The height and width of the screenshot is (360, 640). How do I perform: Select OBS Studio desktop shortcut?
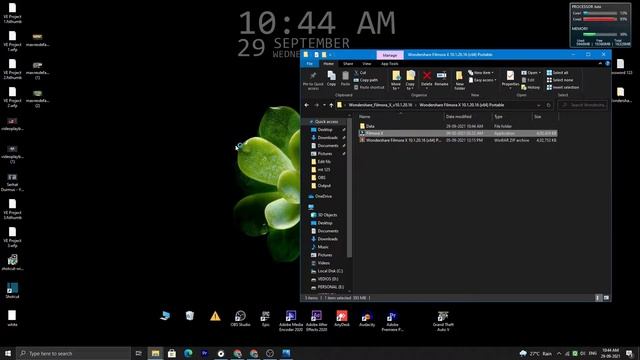pyautogui.click(x=240, y=319)
